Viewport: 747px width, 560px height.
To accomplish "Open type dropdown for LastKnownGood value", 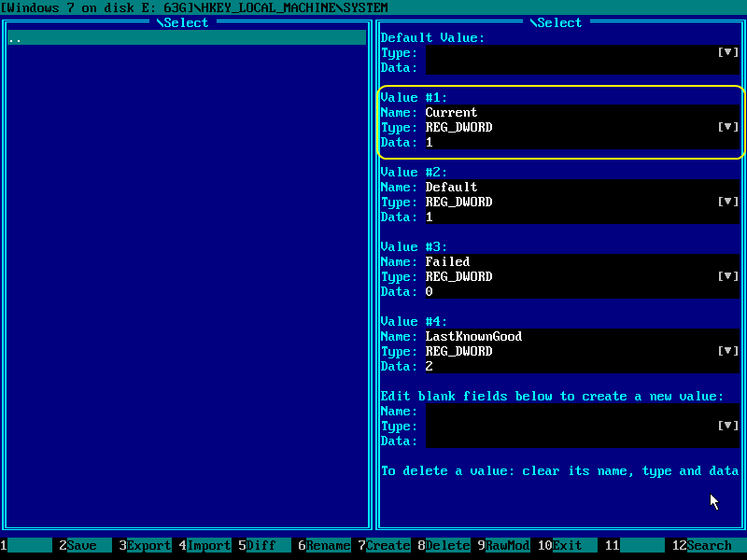I will point(728,351).
